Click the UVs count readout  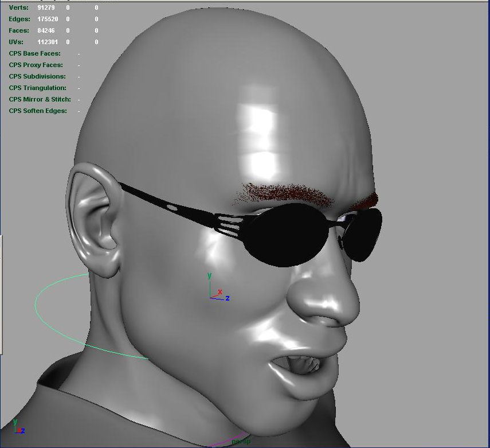48,42
